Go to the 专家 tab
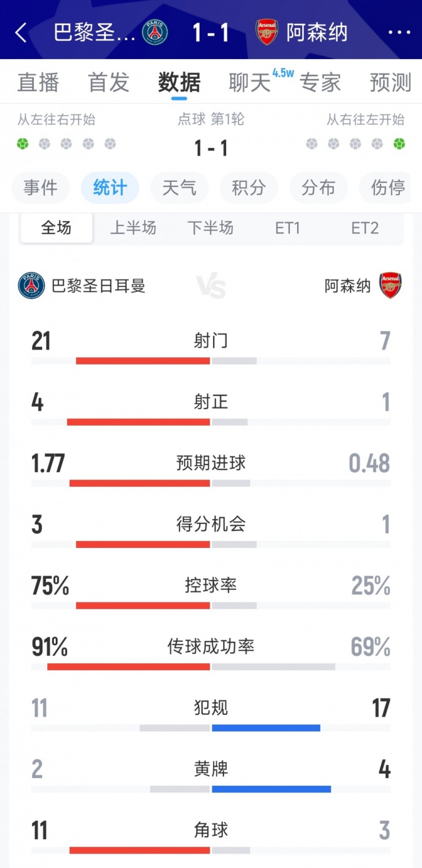This screenshot has height=868, width=422. (x=320, y=83)
